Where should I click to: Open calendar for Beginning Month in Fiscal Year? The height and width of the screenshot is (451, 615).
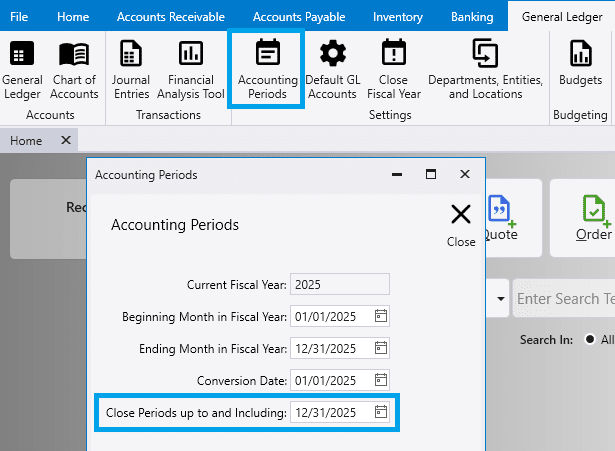tap(380, 317)
